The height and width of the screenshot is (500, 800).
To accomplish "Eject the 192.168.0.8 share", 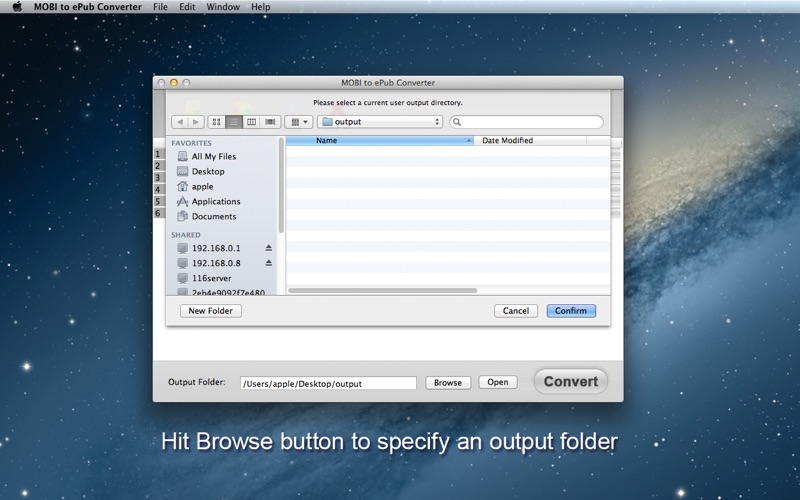I will [268, 263].
